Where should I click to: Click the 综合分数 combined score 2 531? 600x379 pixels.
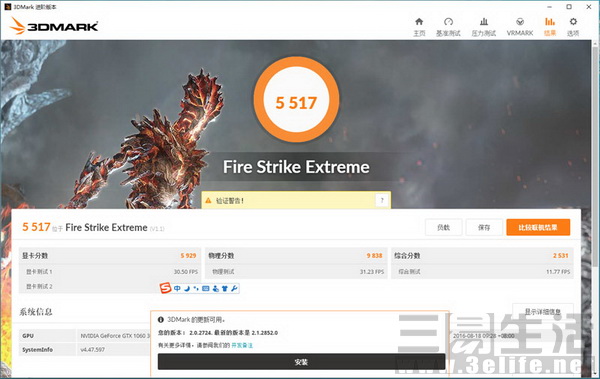[482, 255]
